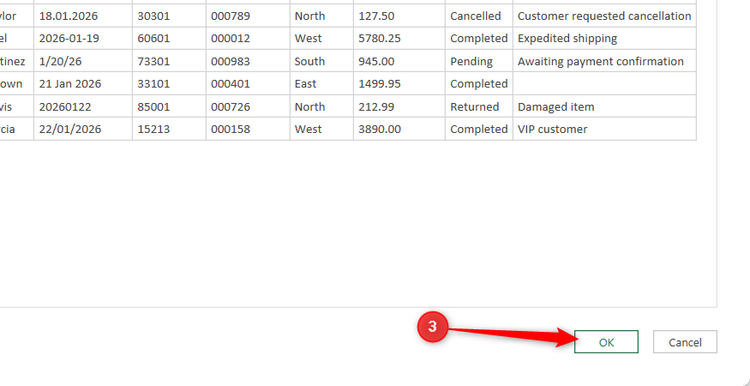Select the Completed status in the 3890.00 row
Screen dimensions: 750x386
[x=479, y=129]
